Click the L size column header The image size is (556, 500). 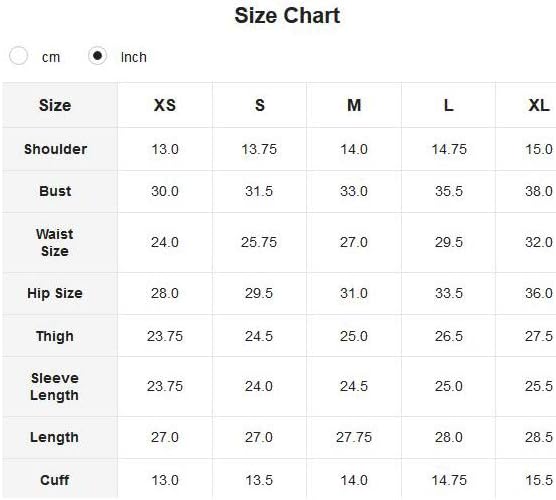449,105
